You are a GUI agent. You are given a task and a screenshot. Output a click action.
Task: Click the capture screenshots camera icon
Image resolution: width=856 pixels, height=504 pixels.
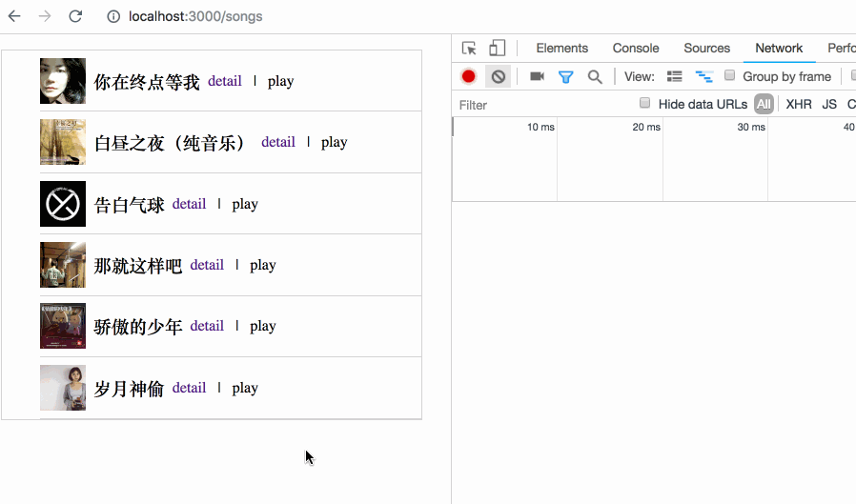pos(537,77)
